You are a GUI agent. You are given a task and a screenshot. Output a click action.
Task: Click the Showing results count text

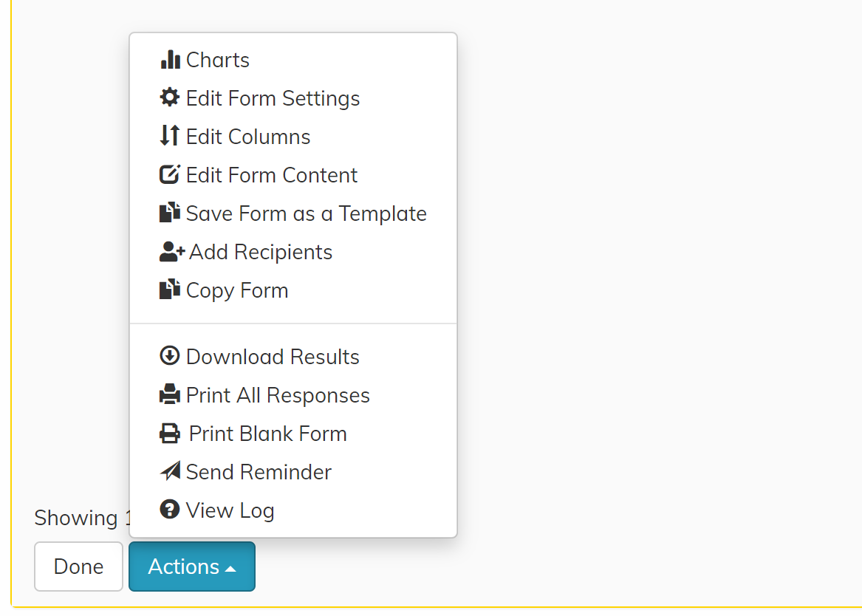[76, 518]
